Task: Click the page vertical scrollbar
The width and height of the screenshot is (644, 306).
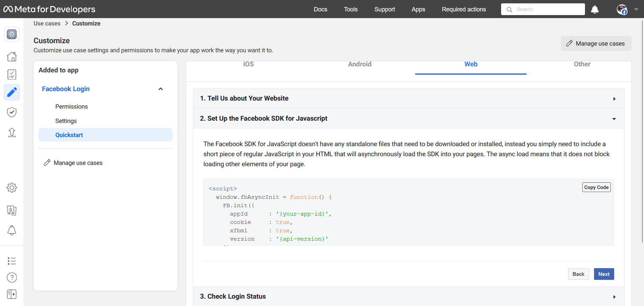Action: tap(642, 131)
